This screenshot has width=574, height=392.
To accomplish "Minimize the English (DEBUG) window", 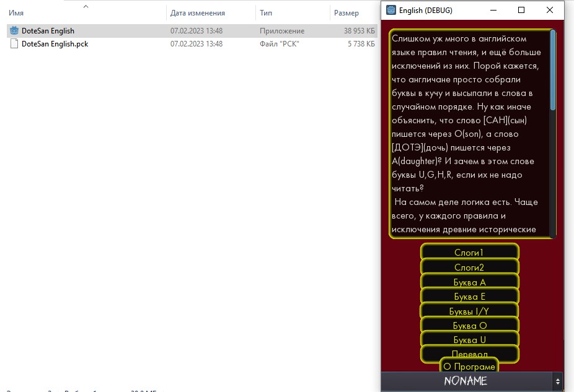I will click(493, 11).
